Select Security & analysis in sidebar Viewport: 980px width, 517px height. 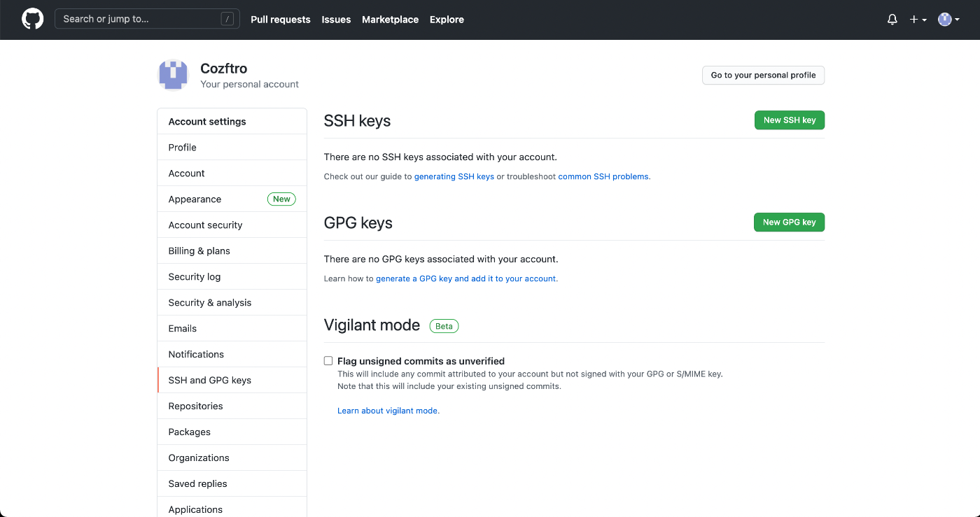[232, 303]
